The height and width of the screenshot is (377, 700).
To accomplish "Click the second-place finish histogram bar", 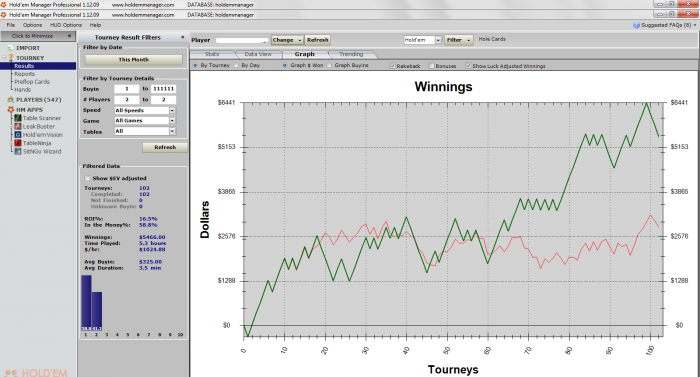I will click(97, 311).
